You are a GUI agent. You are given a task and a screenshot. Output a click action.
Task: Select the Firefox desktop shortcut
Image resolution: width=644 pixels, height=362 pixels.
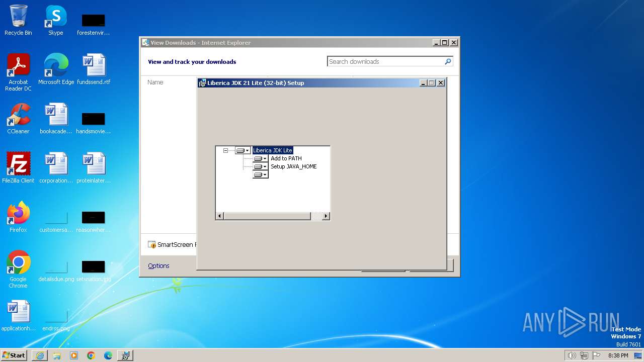click(18, 217)
